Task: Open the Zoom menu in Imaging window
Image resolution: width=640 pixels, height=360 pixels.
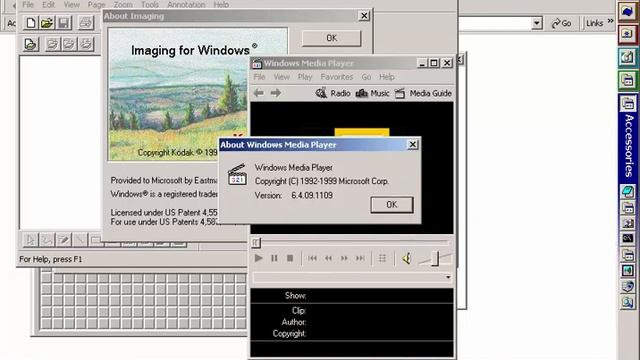Action: 123,5
